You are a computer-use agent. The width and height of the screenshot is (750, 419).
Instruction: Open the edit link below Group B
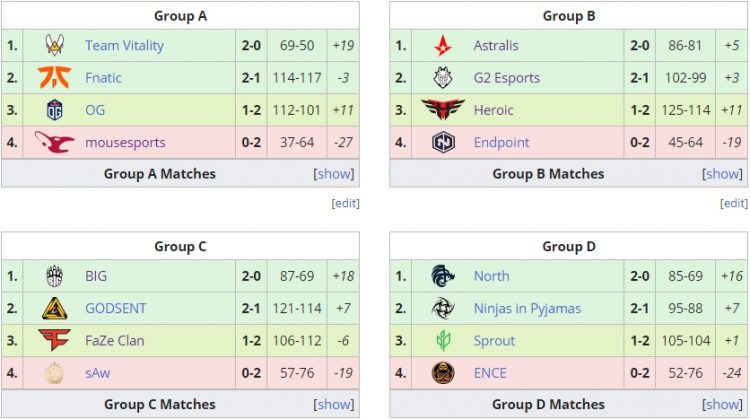coord(734,203)
